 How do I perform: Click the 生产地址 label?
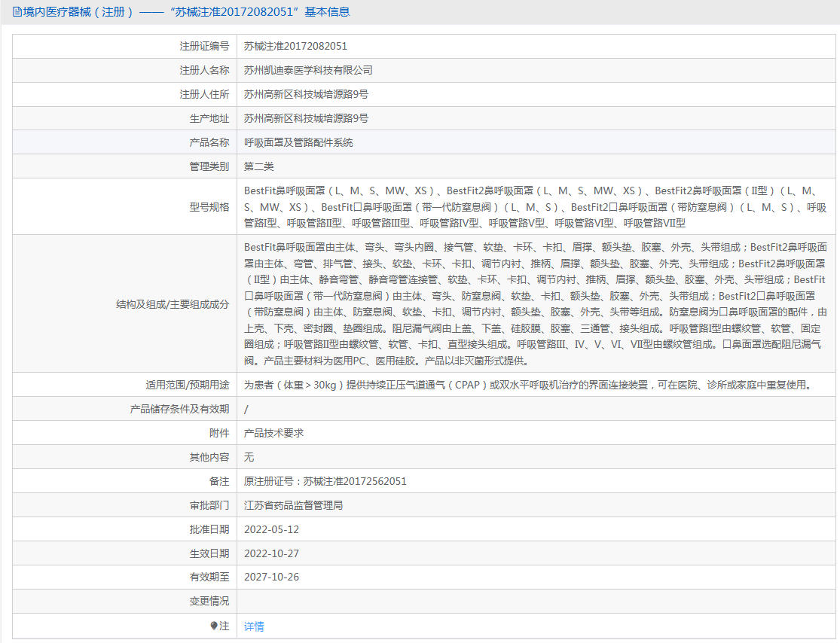pyautogui.click(x=209, y=118)
